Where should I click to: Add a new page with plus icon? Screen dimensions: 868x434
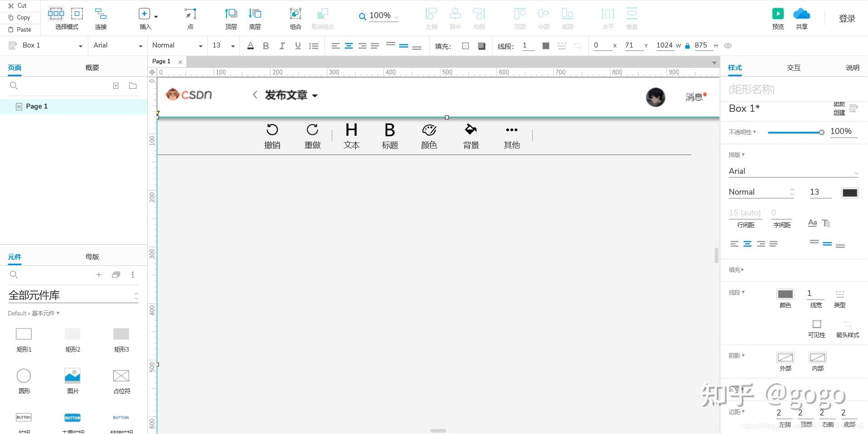116,86
